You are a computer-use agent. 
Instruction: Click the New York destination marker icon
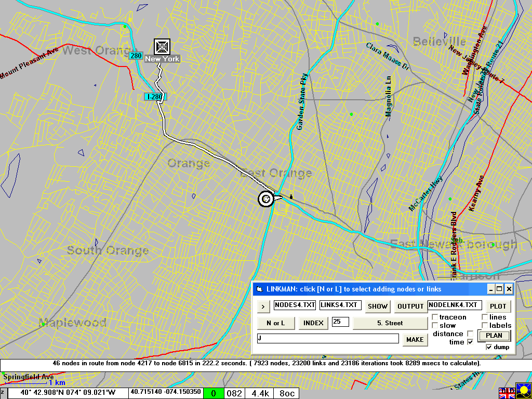coord(162,47)
